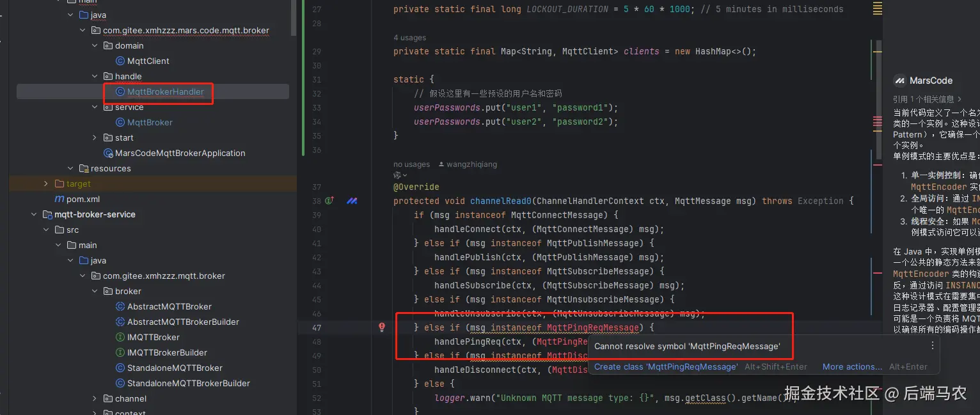Click handleConnect call on line 40
The width and height of the screenshot is (980, 415).
click(468, 229)
